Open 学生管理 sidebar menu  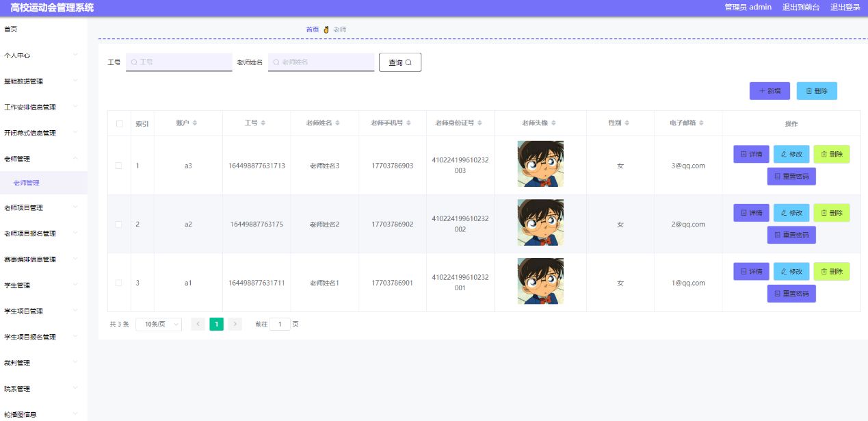(43, 285)
